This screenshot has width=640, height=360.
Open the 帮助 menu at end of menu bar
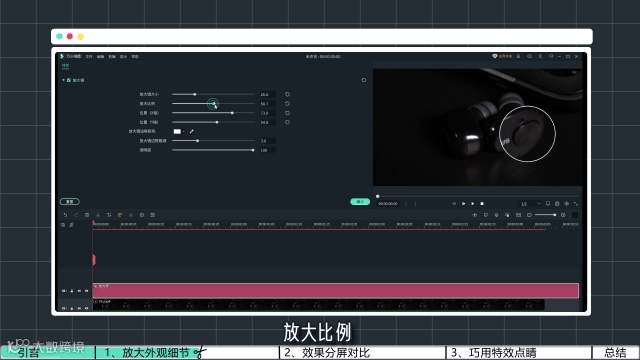click(135, 56)
